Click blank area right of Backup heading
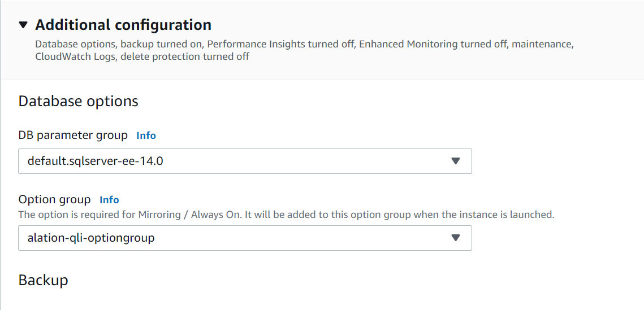Image resolution: width=644 pixels, height=310 pixels. click(353, 280)
